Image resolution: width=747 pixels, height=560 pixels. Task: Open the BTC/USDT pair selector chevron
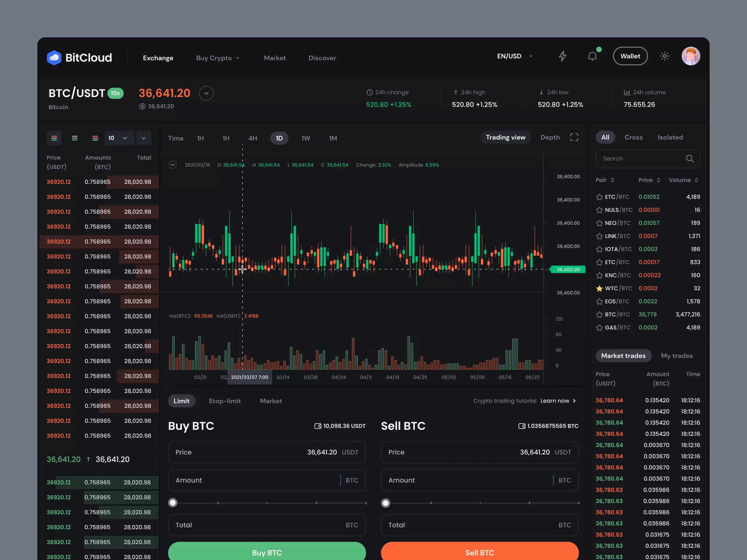pos(206,93)
